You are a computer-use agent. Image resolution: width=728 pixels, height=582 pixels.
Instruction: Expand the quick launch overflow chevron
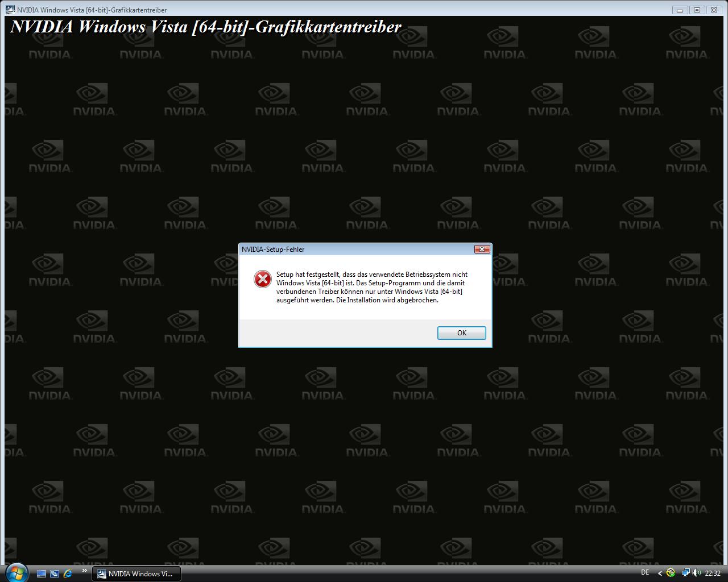(x=85, y=571)
